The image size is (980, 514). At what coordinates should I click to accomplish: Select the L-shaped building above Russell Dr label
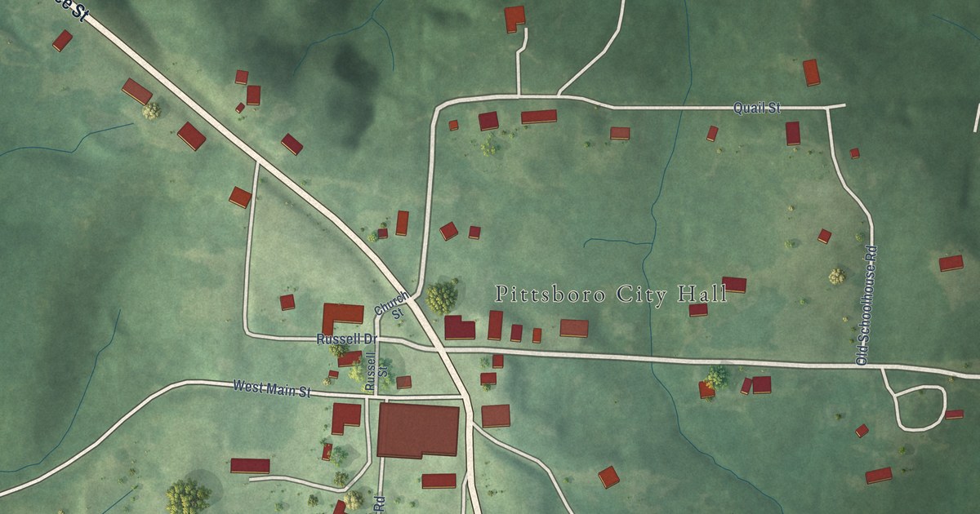[343, 318]
